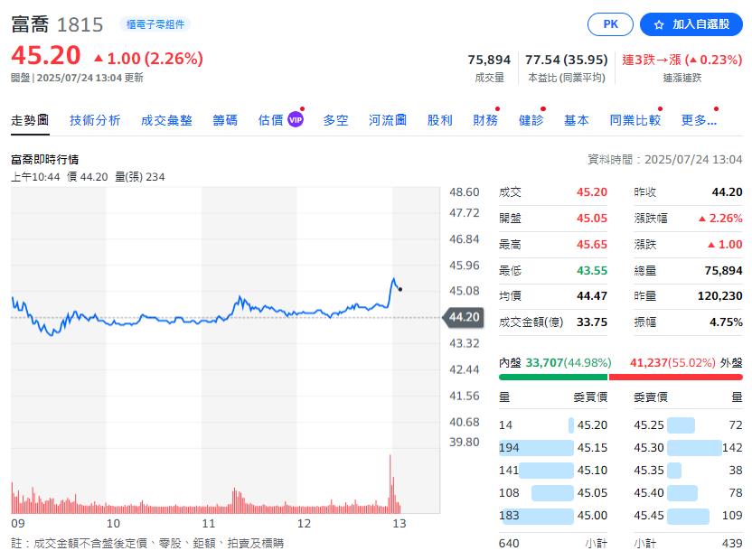
Task: Click the 富喬 stock name heading
Action: coord(30,24)
